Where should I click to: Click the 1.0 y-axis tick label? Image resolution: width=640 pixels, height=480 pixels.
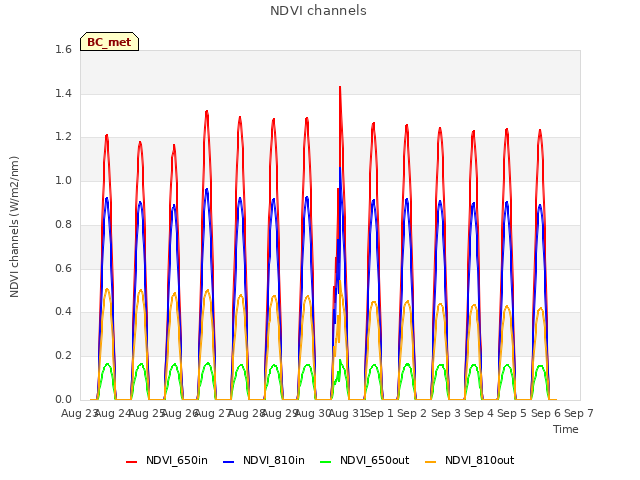coord(63,180)
